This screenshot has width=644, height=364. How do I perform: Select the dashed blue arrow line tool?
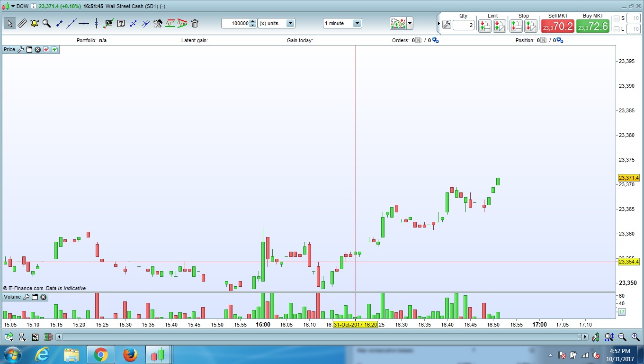point(133,23)
